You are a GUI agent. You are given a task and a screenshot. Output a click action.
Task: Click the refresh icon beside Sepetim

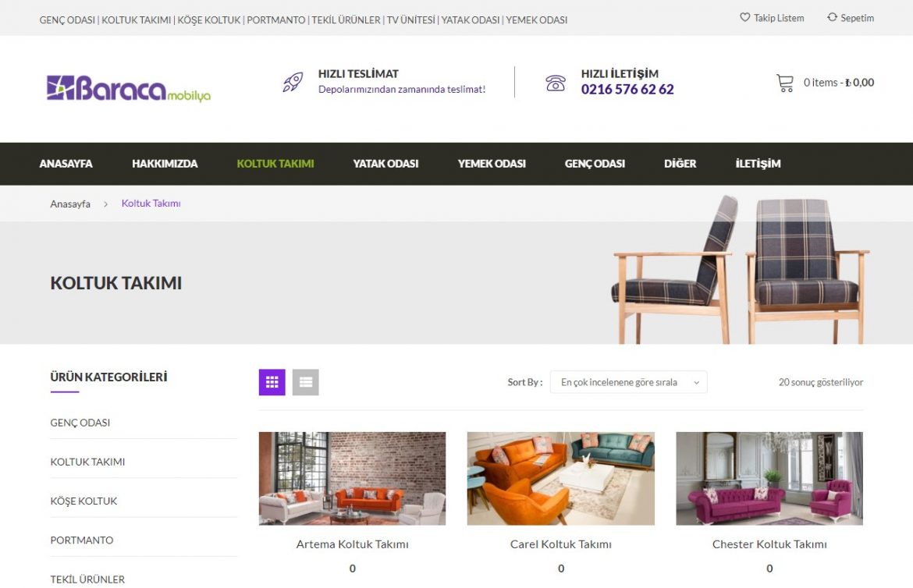(832, 17)
